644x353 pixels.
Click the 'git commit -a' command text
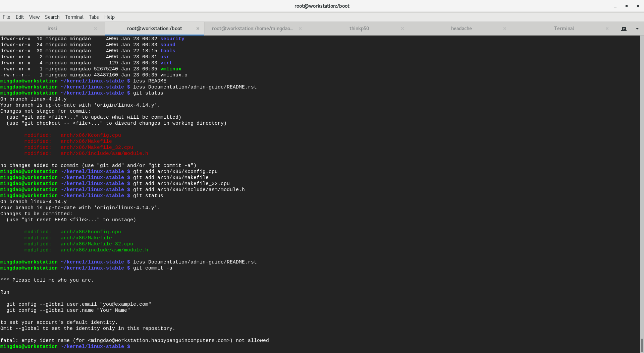point(153,268)
